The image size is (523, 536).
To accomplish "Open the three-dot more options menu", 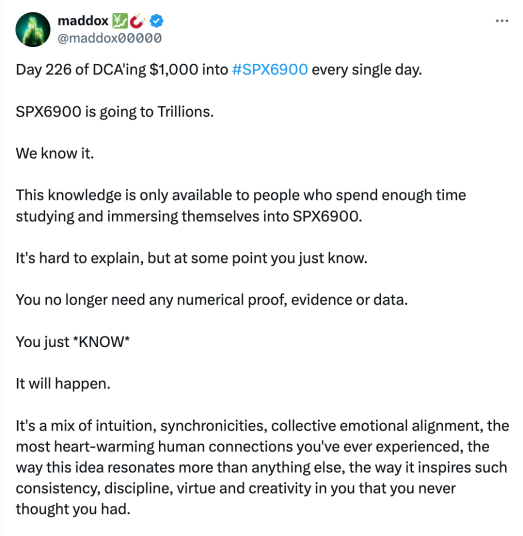I will pyautogui.click(x=501, y=21).
